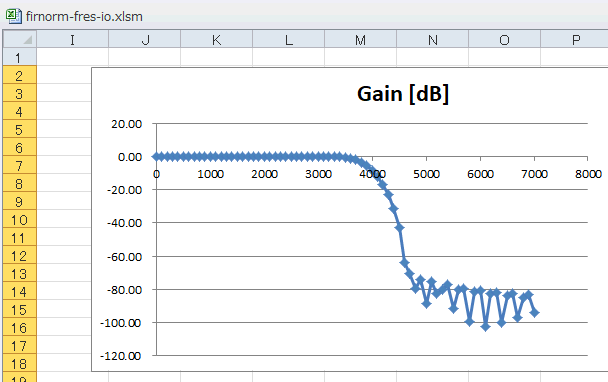Select column K header
The width and height of the screenshot is (608, 382).
(x=217, y=40)
